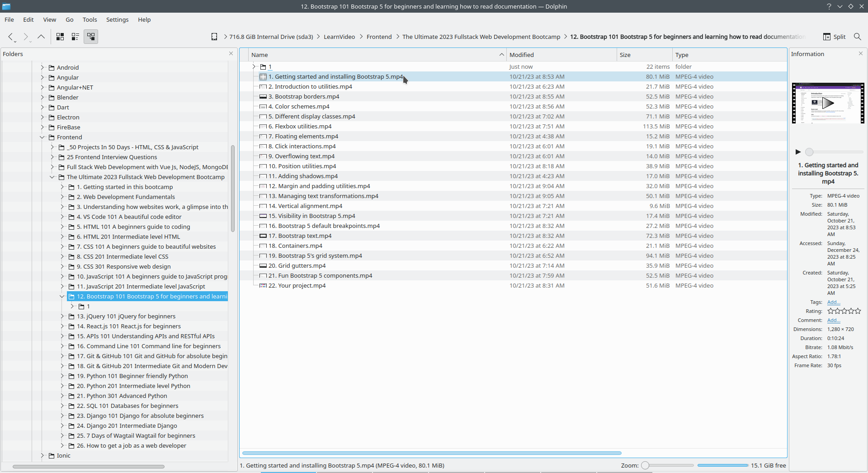Screen dimensions: 868x473
Task: Click the places icon before the breadcrumb
Action: pos(214,37)
